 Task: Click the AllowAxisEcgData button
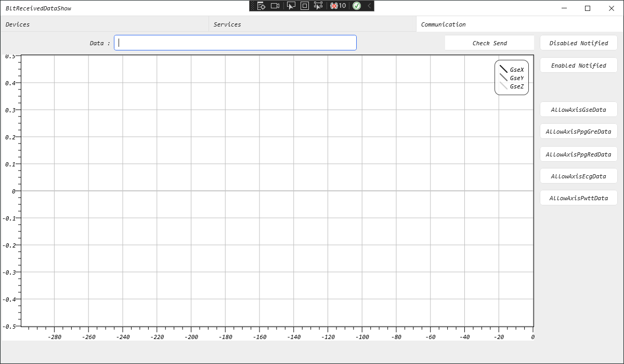tap(579, 176)
